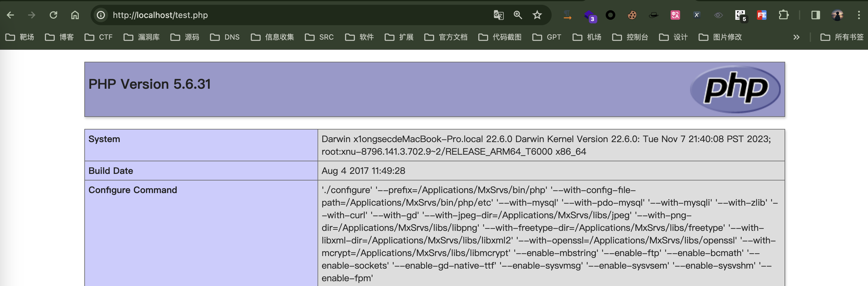Open the black ring extension icon
The width and height of the screenshot is (868, 286).
(x=610, y=15)
